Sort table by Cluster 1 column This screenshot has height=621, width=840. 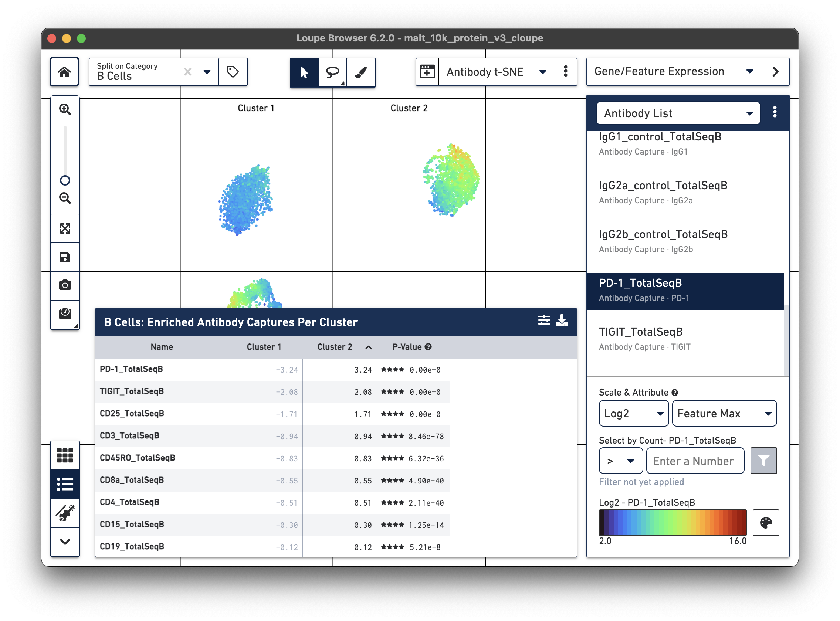click(x=264, y=347)
